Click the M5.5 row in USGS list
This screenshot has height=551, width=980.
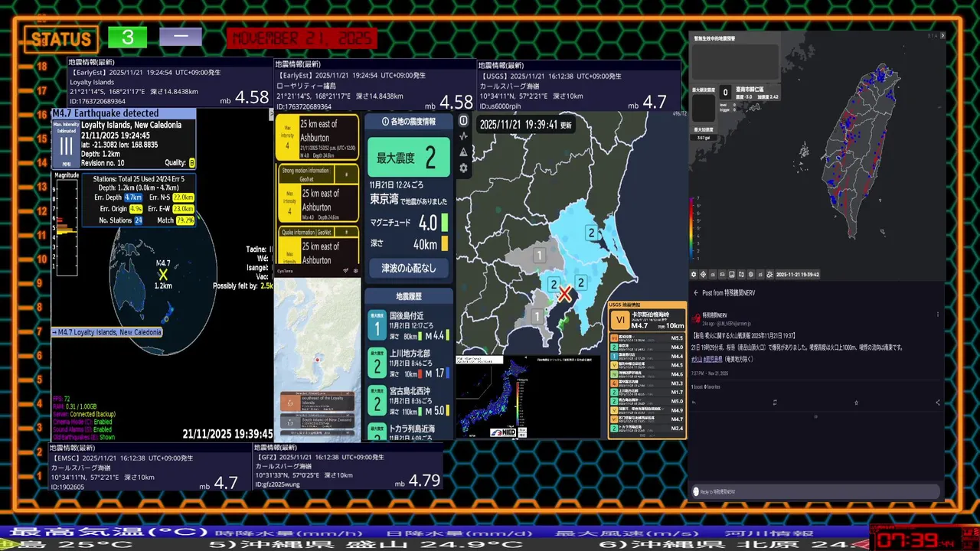point(647,337)
